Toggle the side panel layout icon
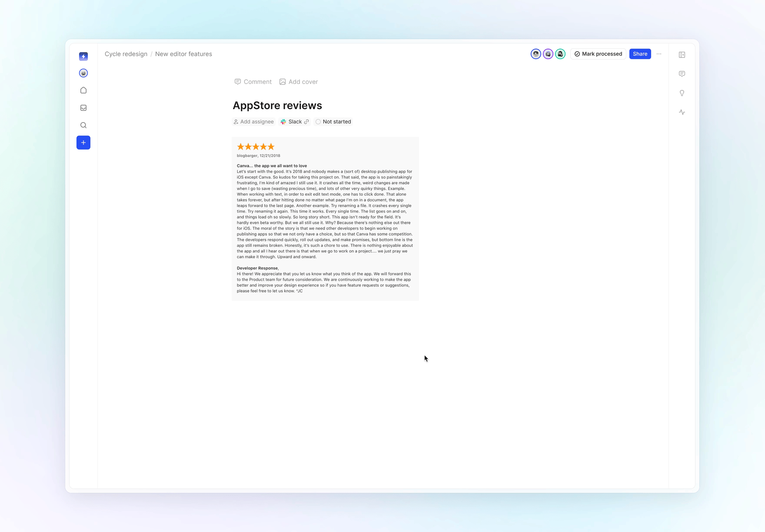This screenshot has width=765, height=532. click(x=682, y=55)
